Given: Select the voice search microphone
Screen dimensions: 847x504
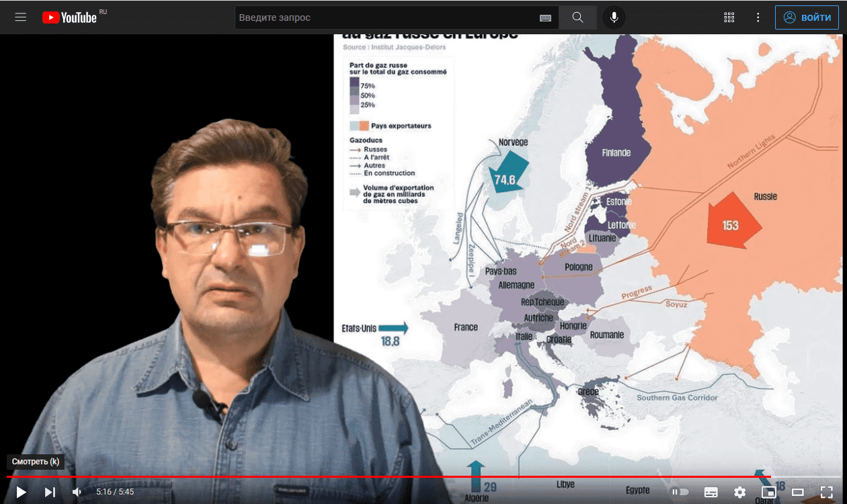Looking at the screenshot, I should point(614,17).
